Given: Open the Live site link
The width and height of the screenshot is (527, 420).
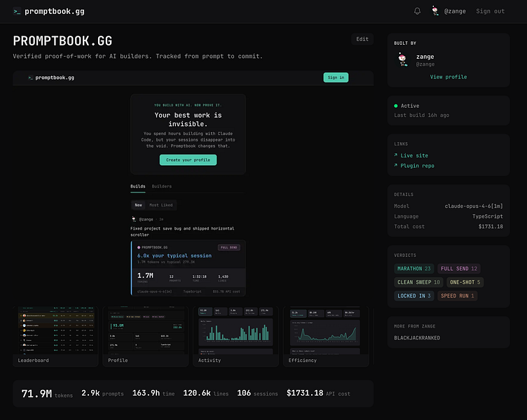Looking at the screenshot, I should click(x=414, y=155).
